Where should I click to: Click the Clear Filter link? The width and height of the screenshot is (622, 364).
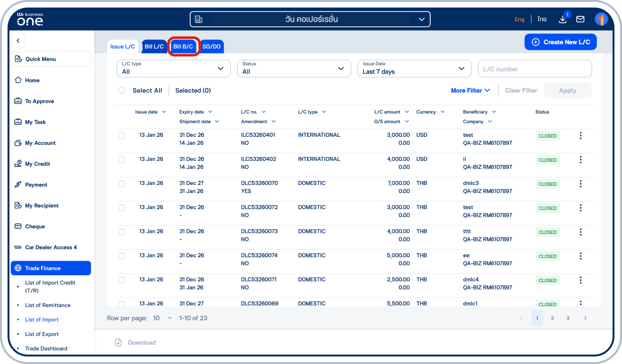521,90
